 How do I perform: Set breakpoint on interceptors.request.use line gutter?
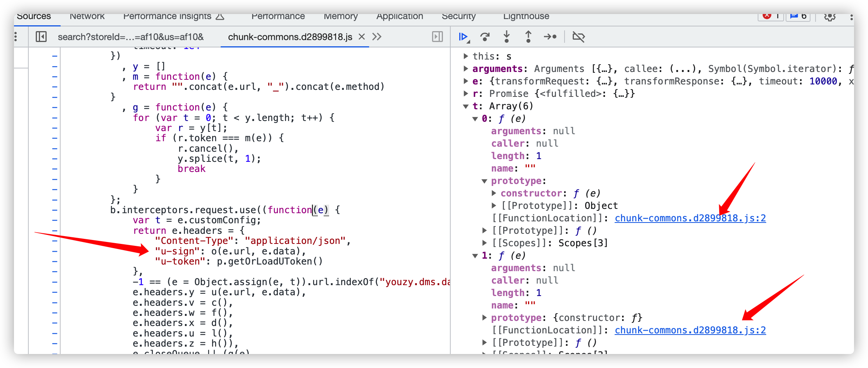coord(54,210)
